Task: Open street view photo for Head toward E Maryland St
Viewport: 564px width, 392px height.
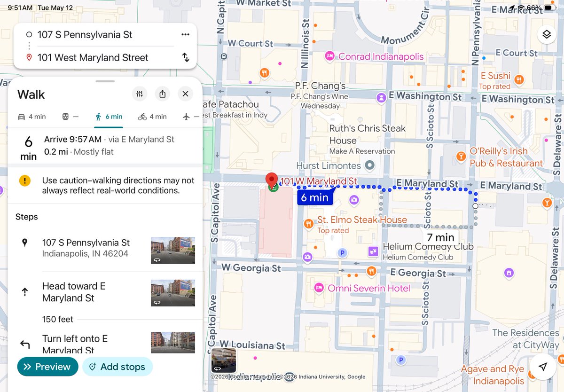Action: pyautogui.click(x=172, y=293)
